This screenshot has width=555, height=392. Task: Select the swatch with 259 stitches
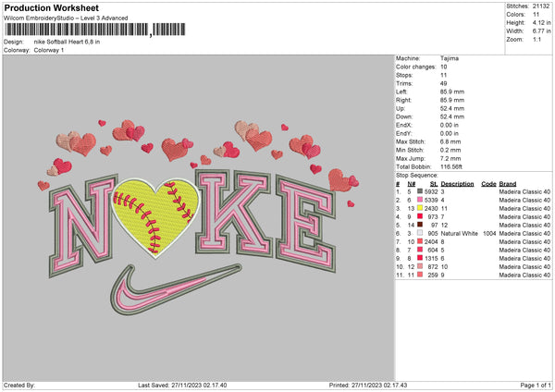420,275
